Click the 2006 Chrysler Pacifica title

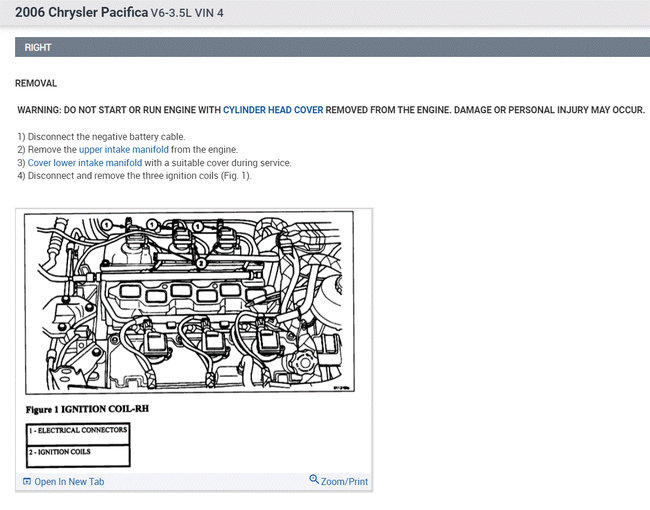click(x=81, y=12)
